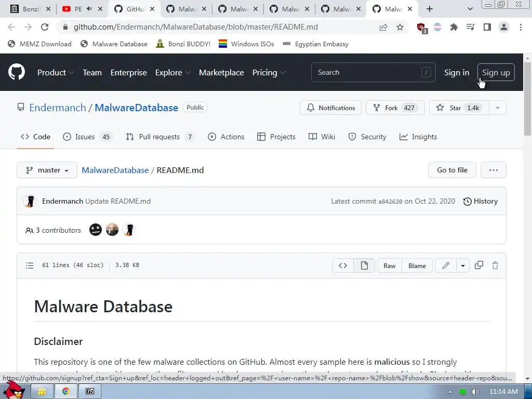The width and height of the screenshot is (532, 399).
Task: Open the Security tab
Action: [367, 137]
